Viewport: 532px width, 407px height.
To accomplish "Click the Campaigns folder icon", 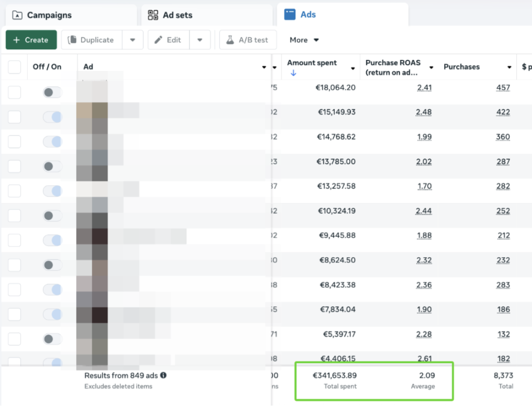I will (17, 15).
